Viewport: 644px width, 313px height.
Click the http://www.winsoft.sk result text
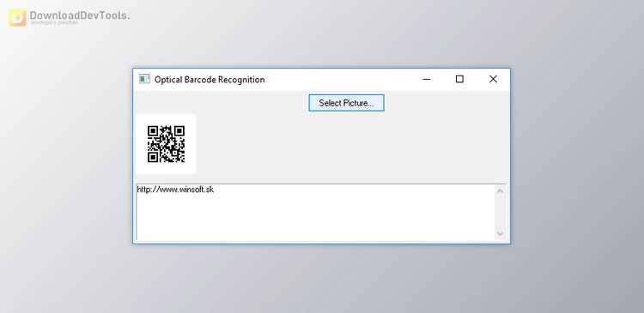click(x=175, y=190)
